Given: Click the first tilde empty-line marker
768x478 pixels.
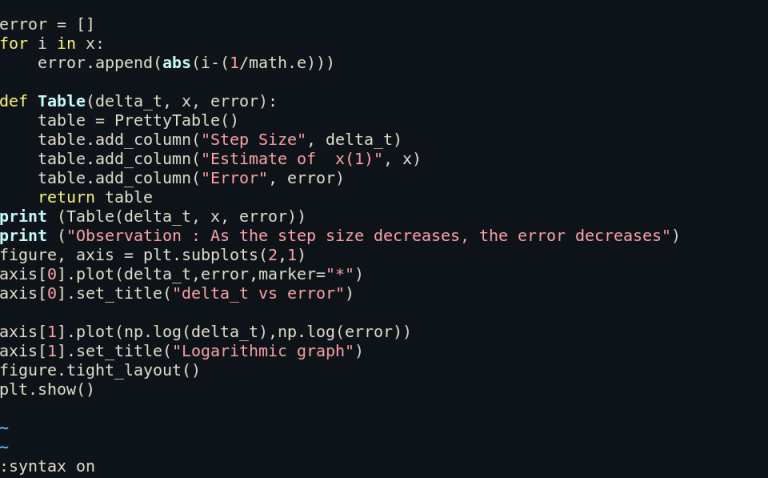Looking at the screenshot, I should point(4,429).
